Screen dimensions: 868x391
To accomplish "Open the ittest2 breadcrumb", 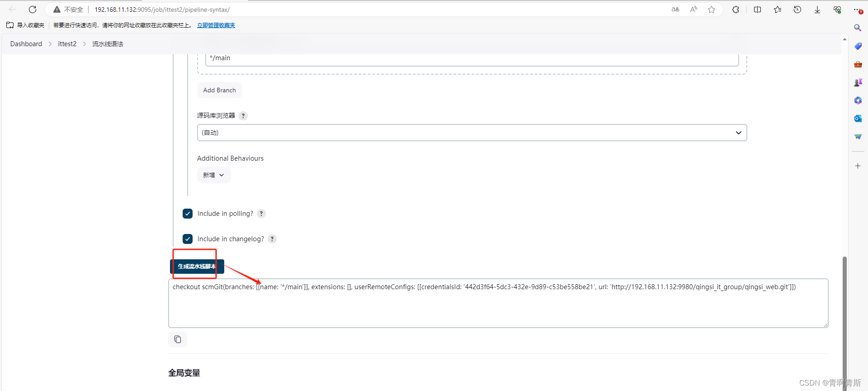I will click(x=67, y=44).
